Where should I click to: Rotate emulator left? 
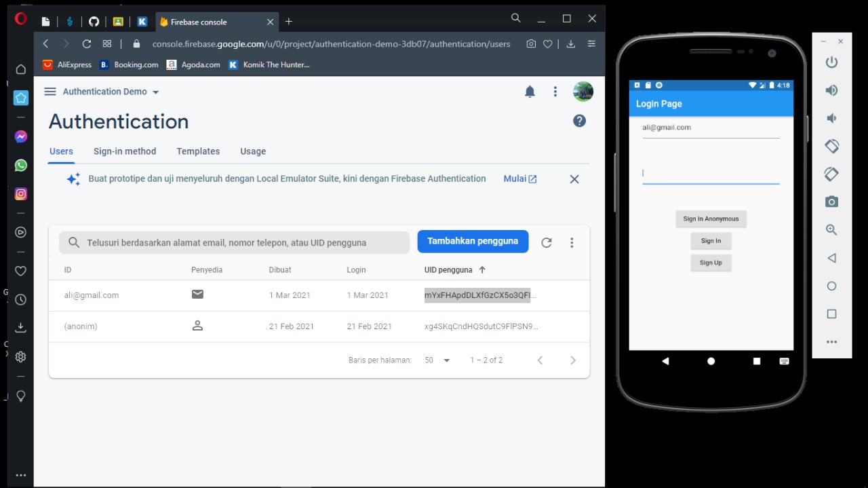832,146
